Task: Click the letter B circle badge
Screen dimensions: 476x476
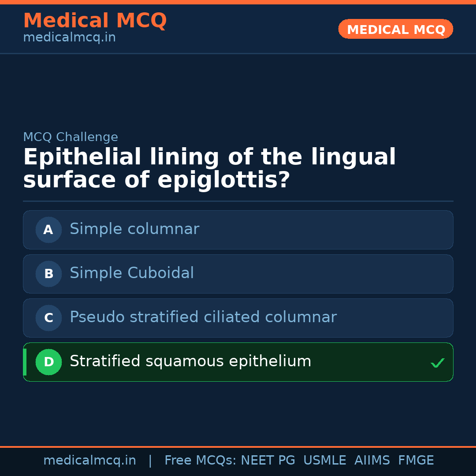Action: point(48,274)
